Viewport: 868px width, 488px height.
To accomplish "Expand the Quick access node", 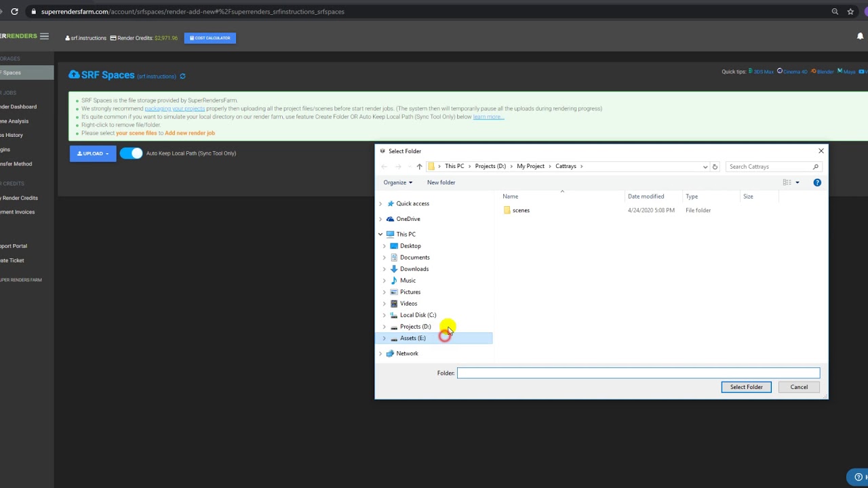I will click(380, 203).
